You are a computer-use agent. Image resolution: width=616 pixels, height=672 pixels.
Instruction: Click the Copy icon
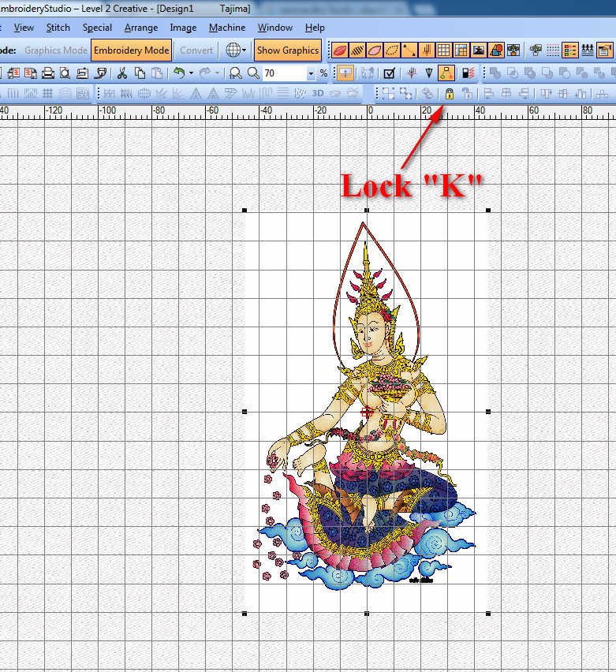pyautogui.click(x=140, y=73)
